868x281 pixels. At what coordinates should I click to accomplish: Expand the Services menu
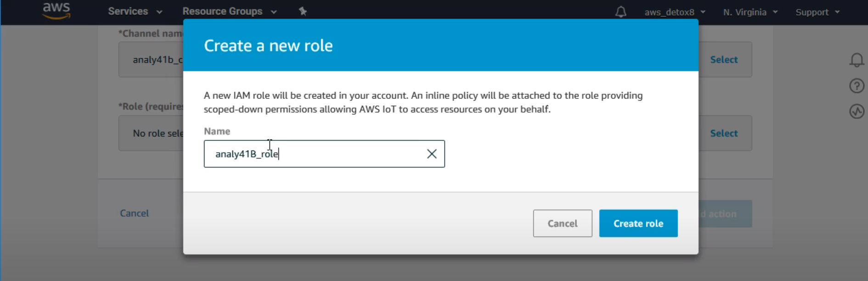[135, 11]
